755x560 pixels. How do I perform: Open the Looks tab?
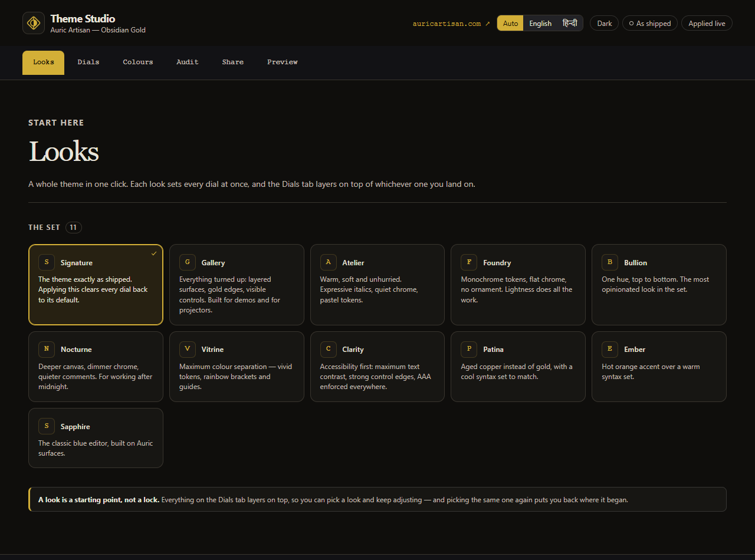click(44, 62)
